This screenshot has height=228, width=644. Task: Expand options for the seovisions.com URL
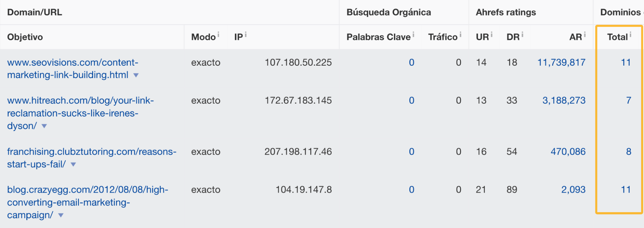coord(136,75)
